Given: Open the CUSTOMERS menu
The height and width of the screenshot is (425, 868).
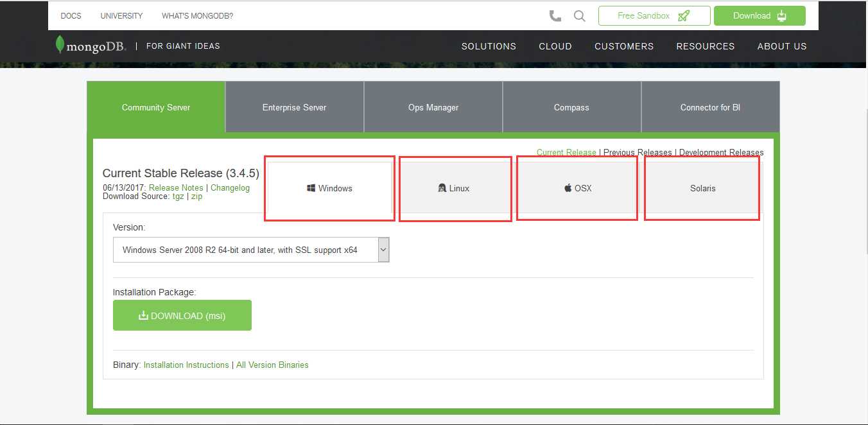Looking at the screenshot, I should click(x=624, y=46).
